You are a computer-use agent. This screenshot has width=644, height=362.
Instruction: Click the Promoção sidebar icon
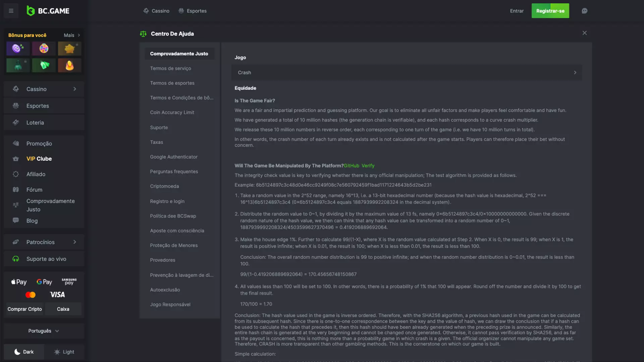[16, 143]
